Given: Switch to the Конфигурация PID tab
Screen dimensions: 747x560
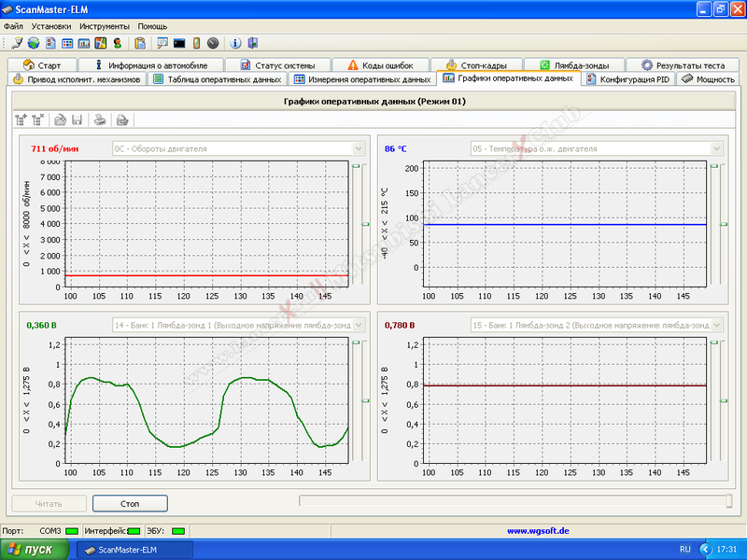Looking at the screenshot, I should [x=627, y=79].
